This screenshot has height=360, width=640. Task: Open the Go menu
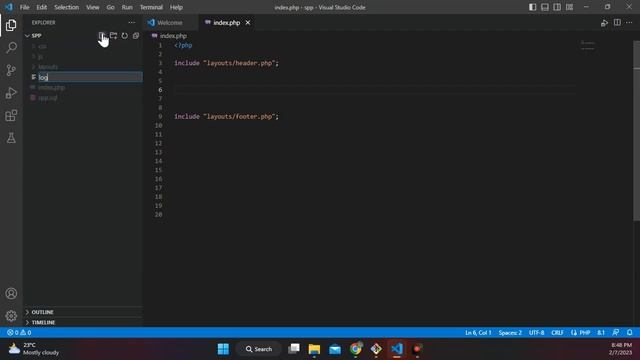(111, 7)
